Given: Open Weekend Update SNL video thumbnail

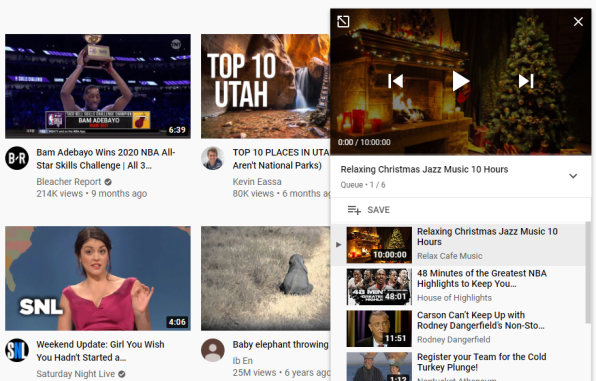Looking at the screenshot, I should pos(98,278).
